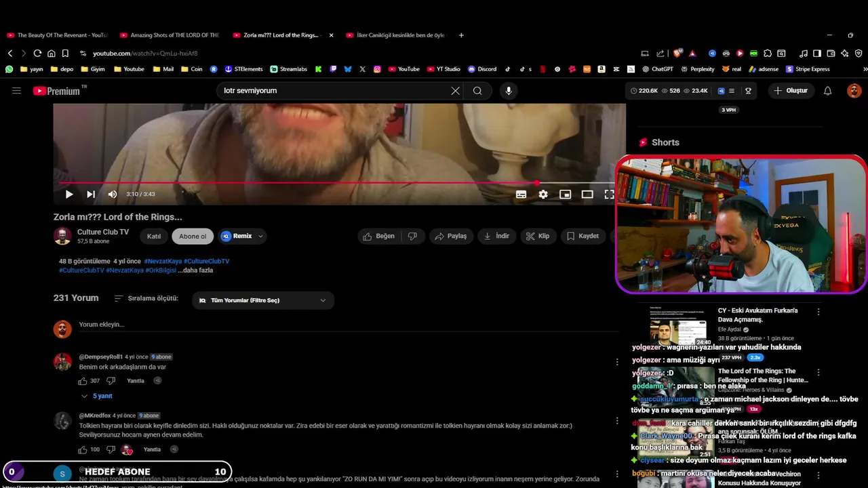Open the player settings gear

click(543, 194)
